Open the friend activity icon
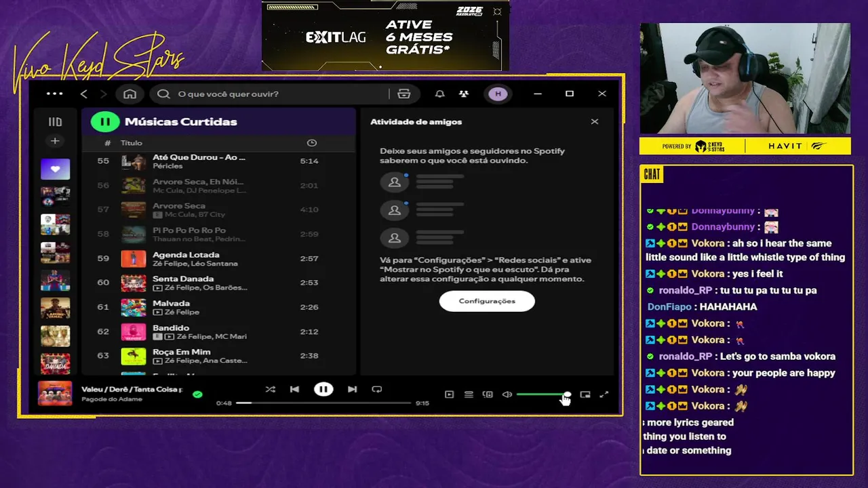Image resolution: width=868 pixels, height=488 pixels. tap(464, 94)
